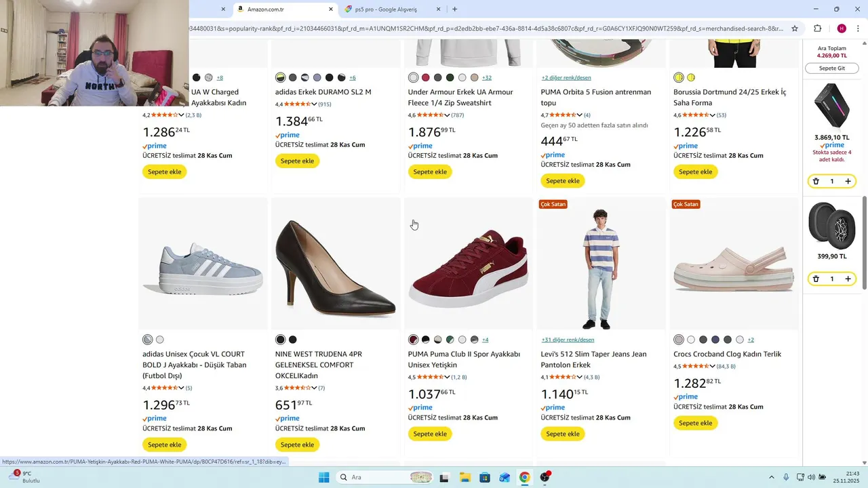The image size is (868, 488).
Task: Show hidden system tray icons
Action: (771, 477)
